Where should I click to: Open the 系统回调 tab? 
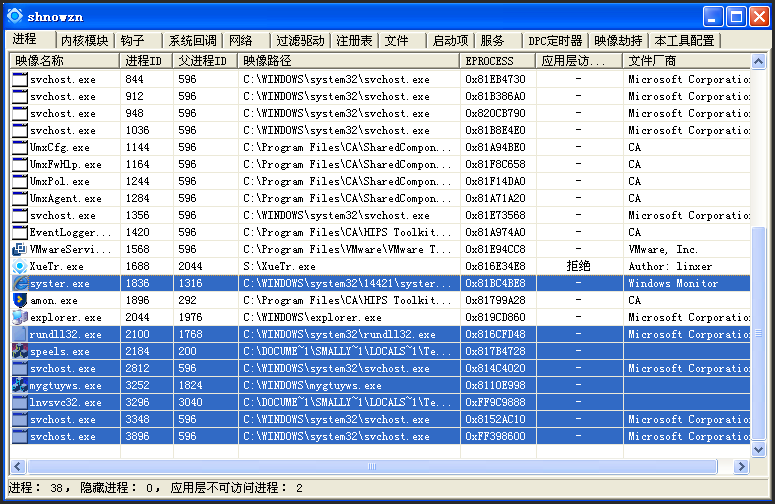pos(193,41)
